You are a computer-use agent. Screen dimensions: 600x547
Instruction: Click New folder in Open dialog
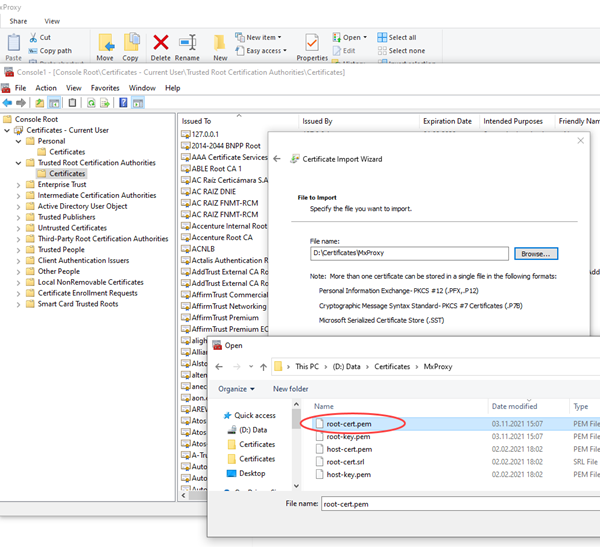[x=290, y=388]
